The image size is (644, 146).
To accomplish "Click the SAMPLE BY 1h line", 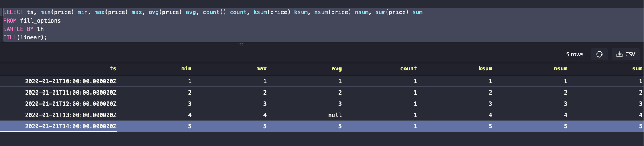I will click(24, 29).
